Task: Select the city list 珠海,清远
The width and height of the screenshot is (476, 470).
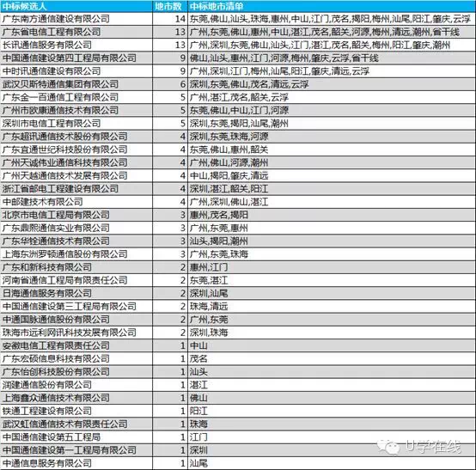Action: [x=332, y=306]
